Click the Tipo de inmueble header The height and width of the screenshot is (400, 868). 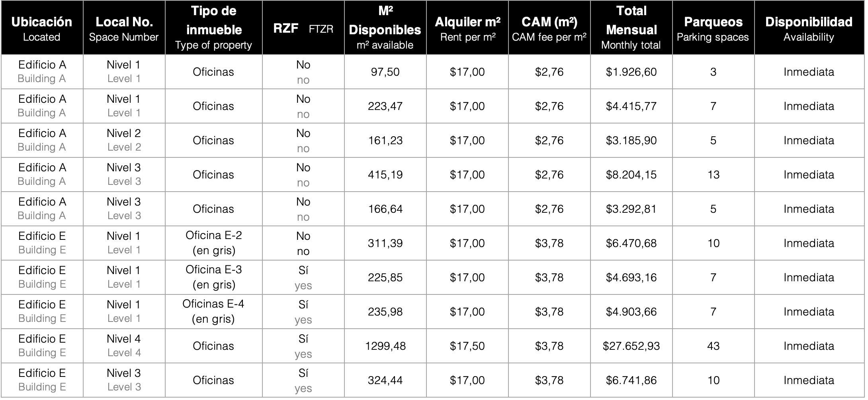click(214, 28)
